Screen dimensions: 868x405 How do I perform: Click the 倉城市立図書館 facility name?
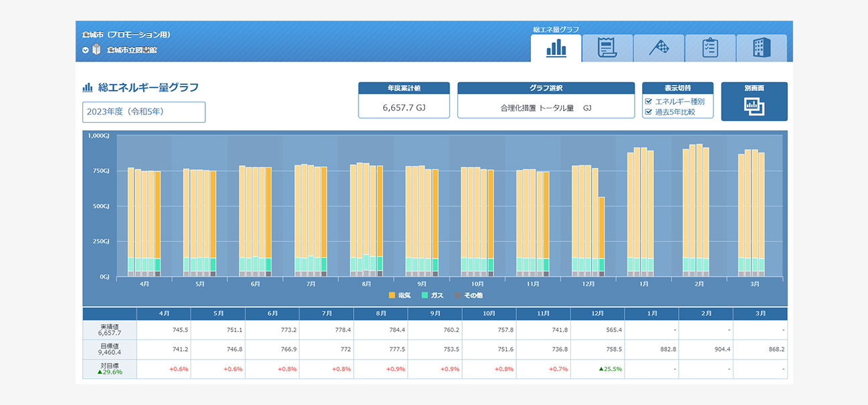(132, 50)
